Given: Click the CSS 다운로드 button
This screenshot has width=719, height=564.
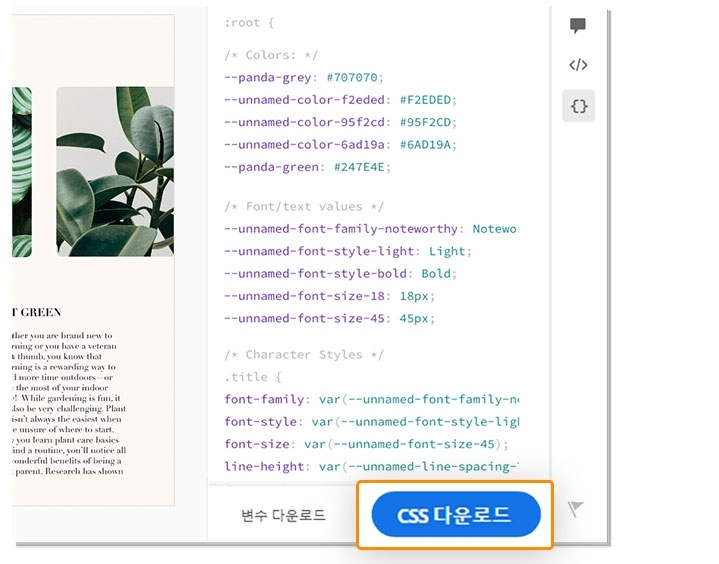Looking at the screenshot, I should (456, 514).
